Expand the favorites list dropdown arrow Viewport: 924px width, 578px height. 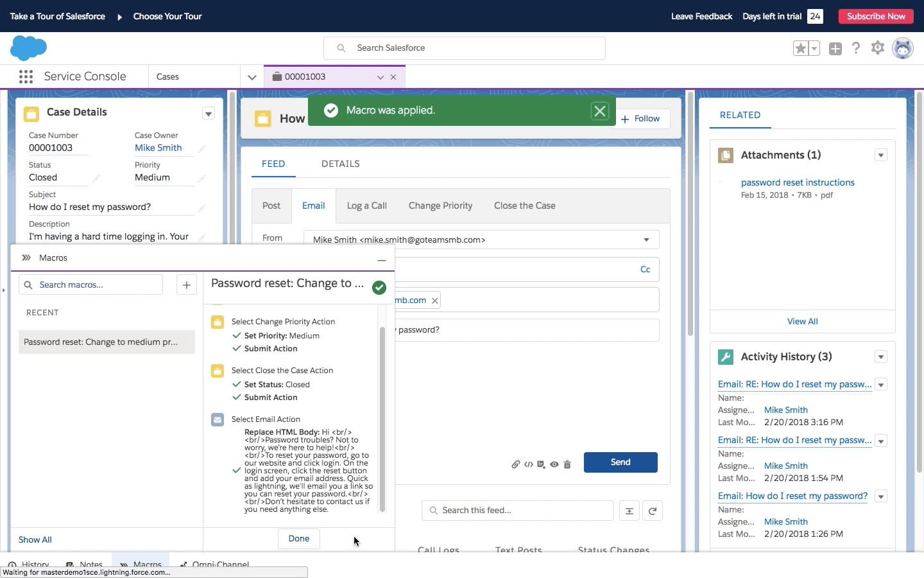click(x=814, y=48)
